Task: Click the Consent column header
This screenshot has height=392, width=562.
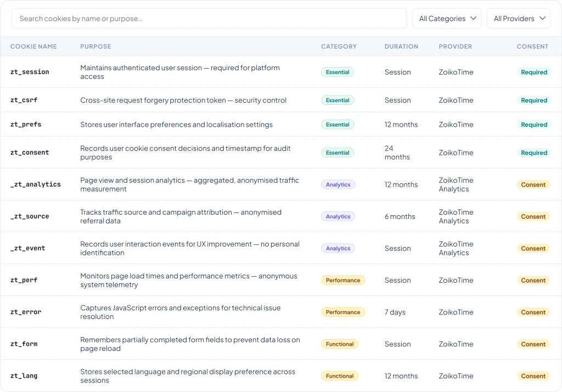Action: tap(532, 47)
